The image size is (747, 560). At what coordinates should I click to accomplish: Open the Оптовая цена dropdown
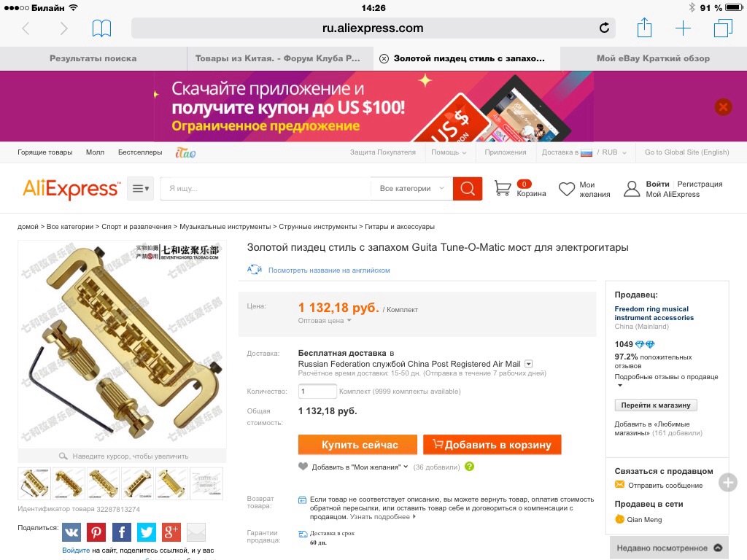(325, 321)
